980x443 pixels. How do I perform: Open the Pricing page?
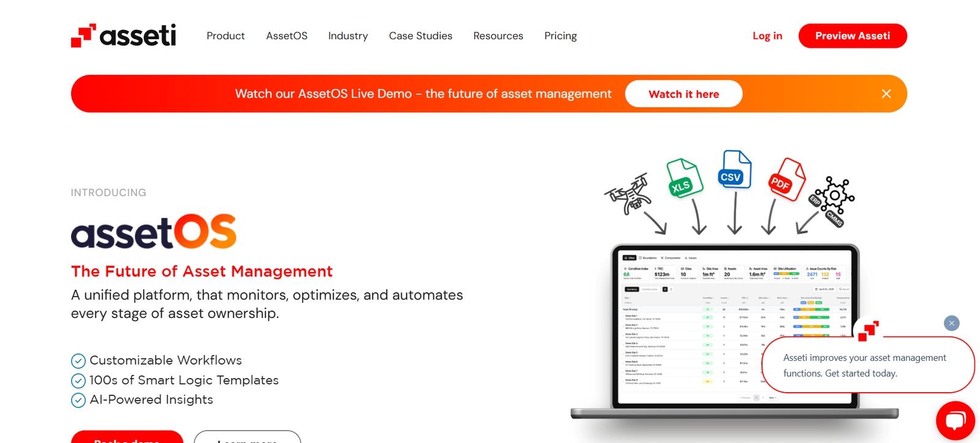(560, 36)
